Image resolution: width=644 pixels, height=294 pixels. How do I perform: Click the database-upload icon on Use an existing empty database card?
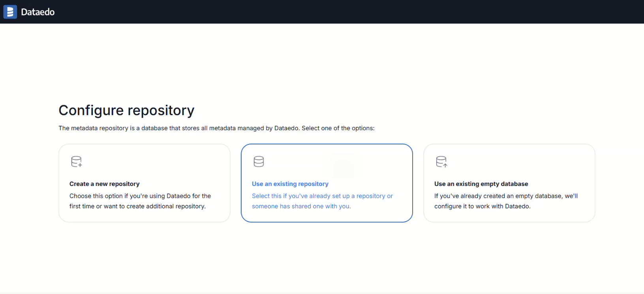point(441,161)
